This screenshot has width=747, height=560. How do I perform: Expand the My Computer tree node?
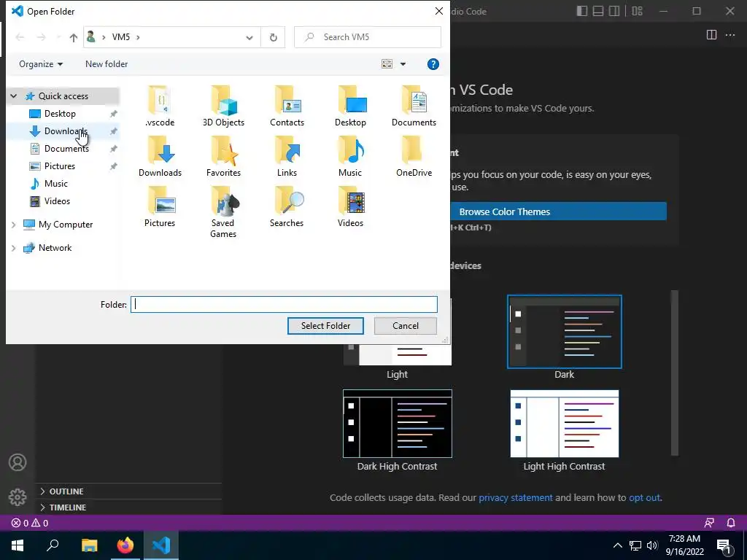[14, 225]
